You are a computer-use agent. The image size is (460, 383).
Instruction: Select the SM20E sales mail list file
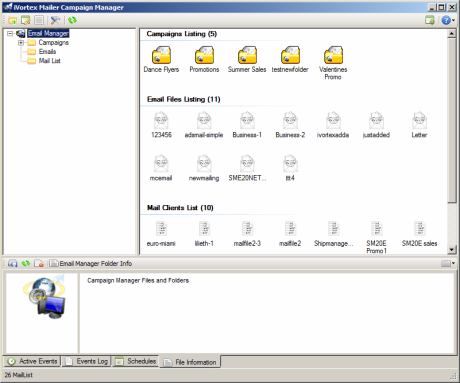click(x=419, y=234)
